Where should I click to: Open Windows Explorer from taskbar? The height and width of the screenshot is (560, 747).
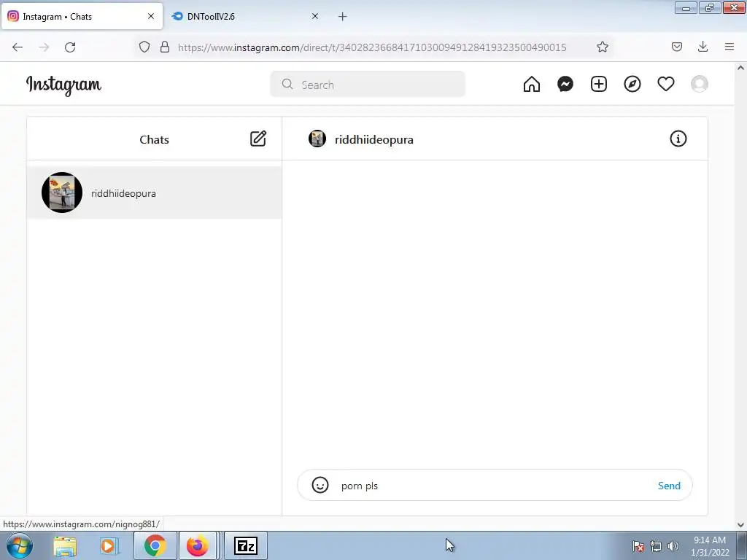coord(65,546)
